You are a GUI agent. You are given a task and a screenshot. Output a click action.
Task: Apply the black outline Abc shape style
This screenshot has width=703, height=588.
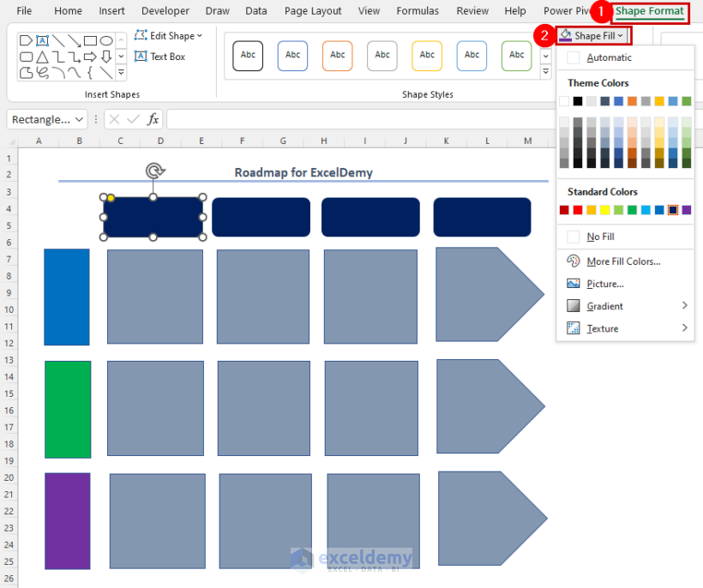(248, 56)
